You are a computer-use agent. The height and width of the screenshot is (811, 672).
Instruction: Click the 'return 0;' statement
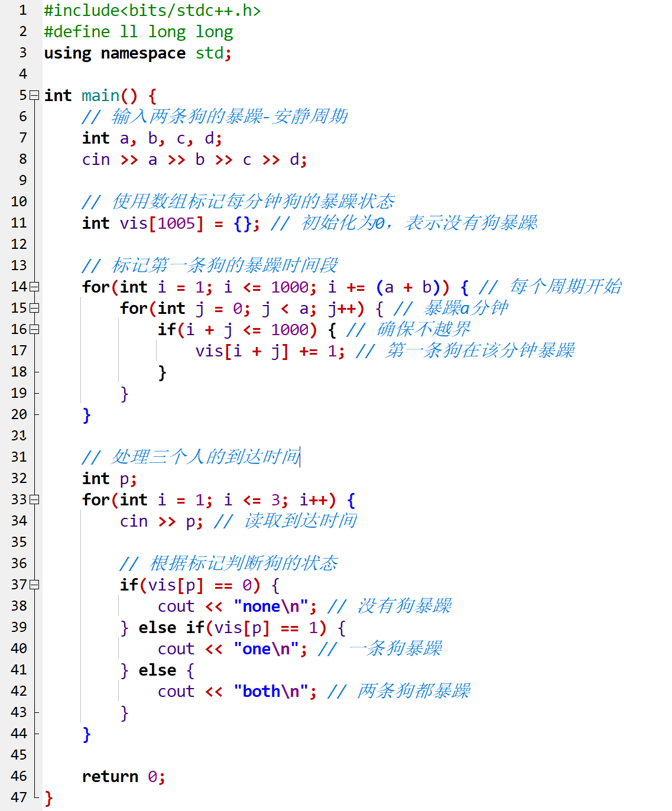coord(124,777)
